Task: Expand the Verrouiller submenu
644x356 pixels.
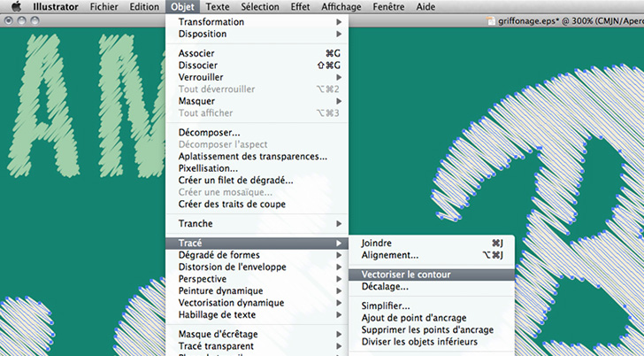Action: coord(257,77)
